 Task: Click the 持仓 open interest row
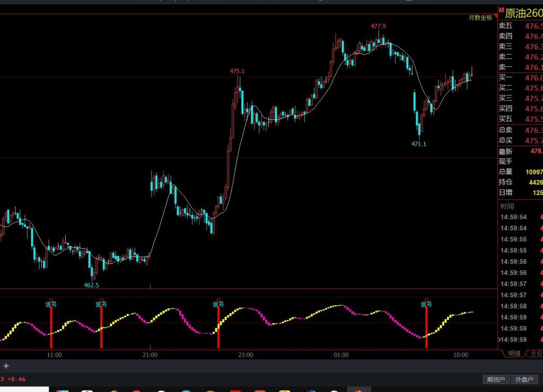click(520, 182)
